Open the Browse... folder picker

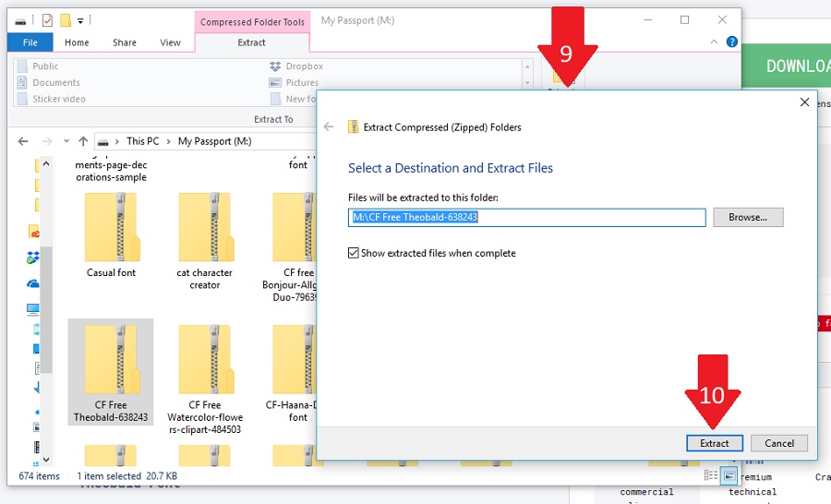tap(747, 217)
